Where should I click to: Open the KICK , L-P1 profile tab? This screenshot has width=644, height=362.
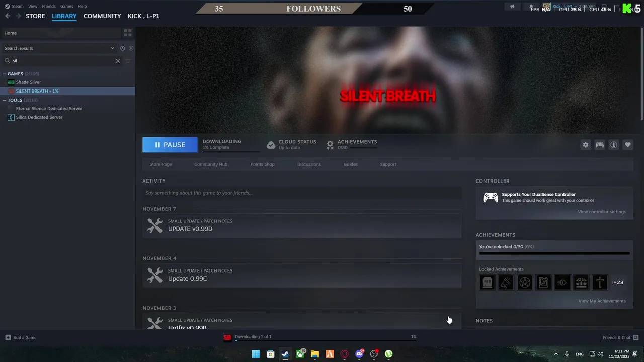tap(143, 16)
